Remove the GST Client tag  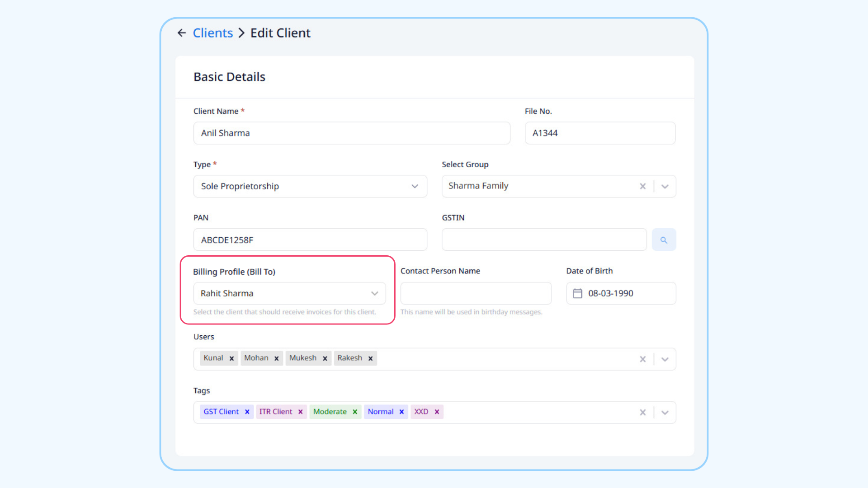click(x=247, y=412)
